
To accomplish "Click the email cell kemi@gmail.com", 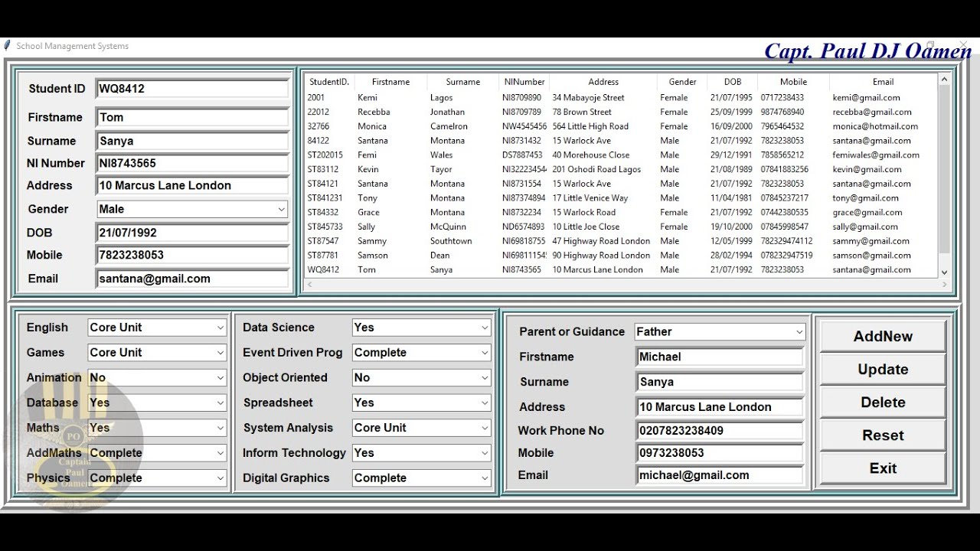I will pos(866,98).
